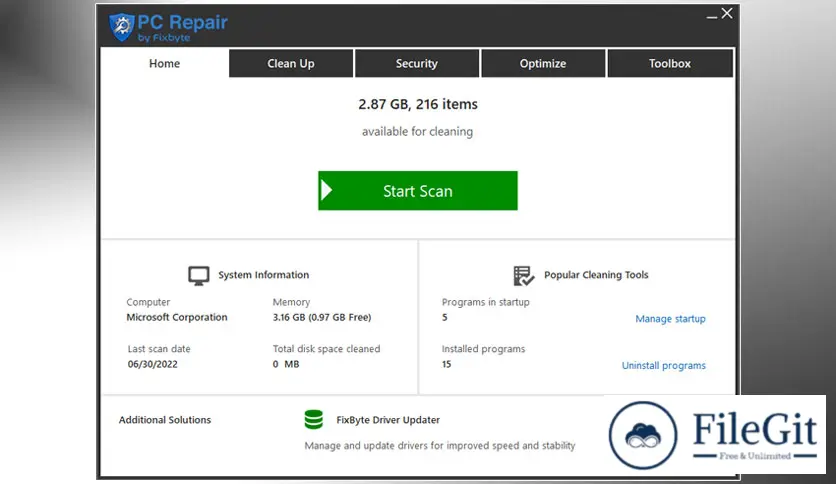The image size is (836, 484).
Task: Click the '2.87 GB, 216 items' text
Action: tap(417, 104)
